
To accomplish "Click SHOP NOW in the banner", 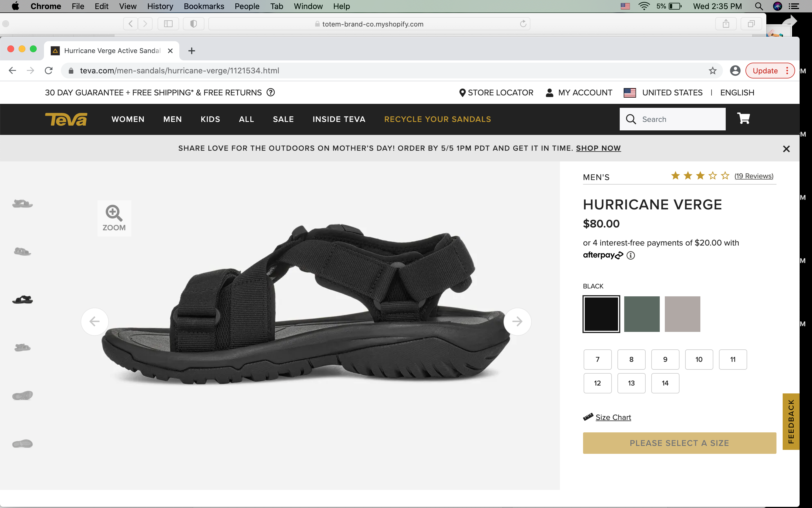I will (x=598, y=148).
